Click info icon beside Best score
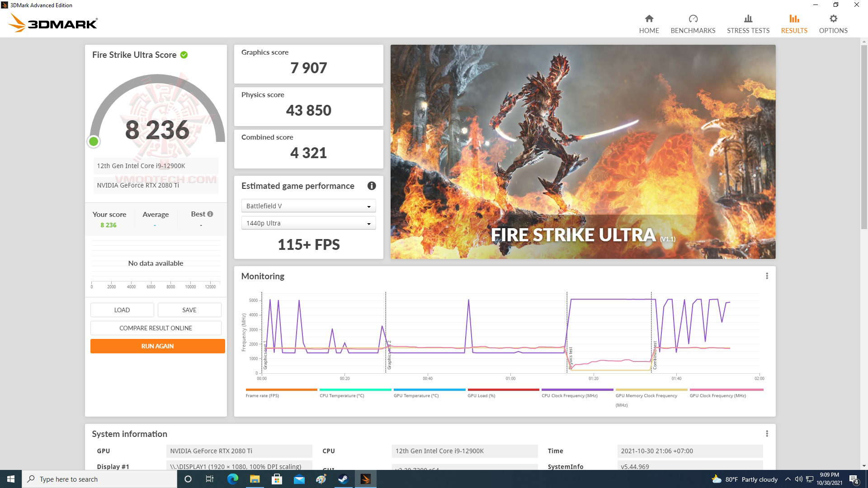This screenshot has height=488, width=868. (210, 214)
